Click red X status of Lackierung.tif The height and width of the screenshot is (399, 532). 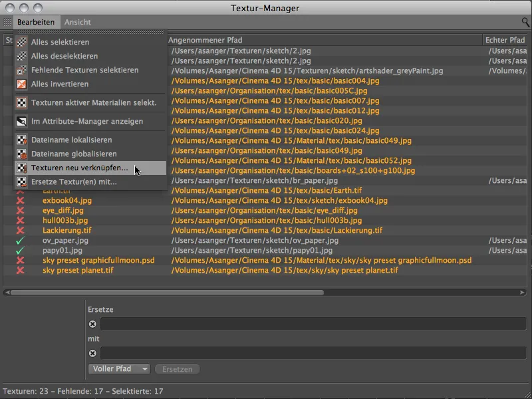tap(21, 230)
